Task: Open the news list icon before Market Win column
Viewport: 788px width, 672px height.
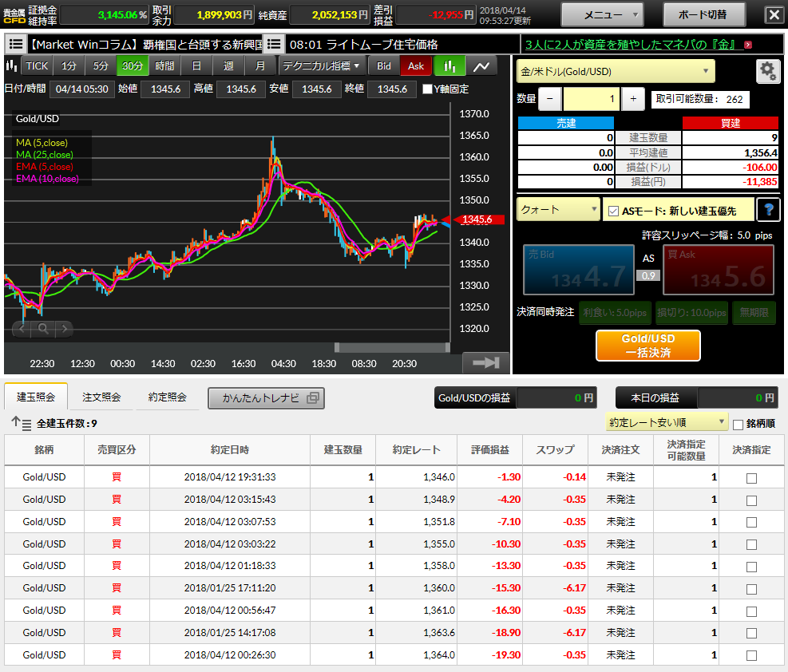Action: (x=16, y=44)
